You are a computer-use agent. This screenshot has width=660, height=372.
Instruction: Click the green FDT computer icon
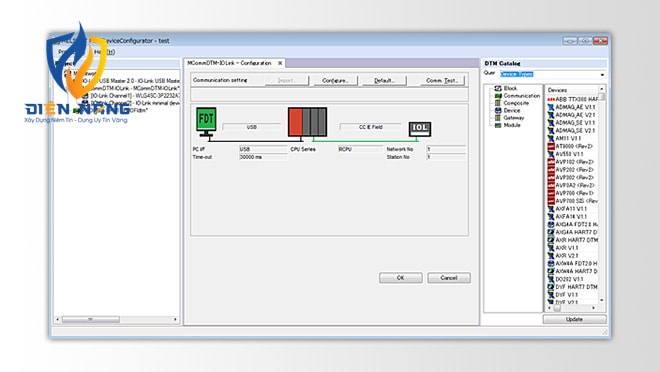(206, 122)
